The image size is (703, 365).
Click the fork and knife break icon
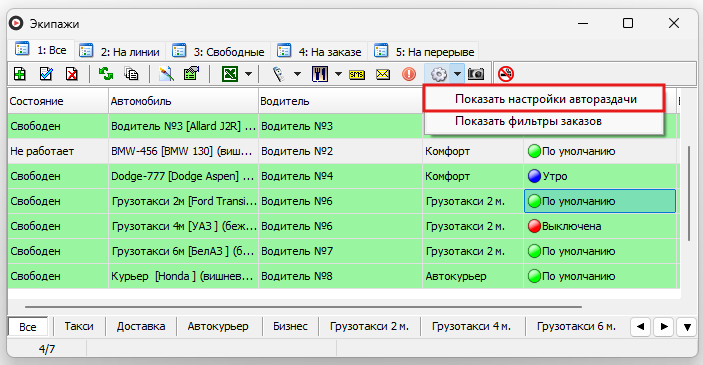tap(320, 74)
